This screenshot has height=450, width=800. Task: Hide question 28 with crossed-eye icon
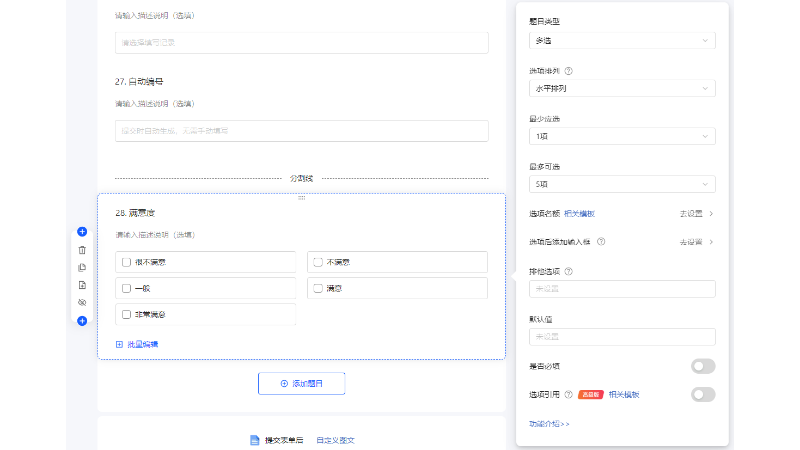[82, 303]
